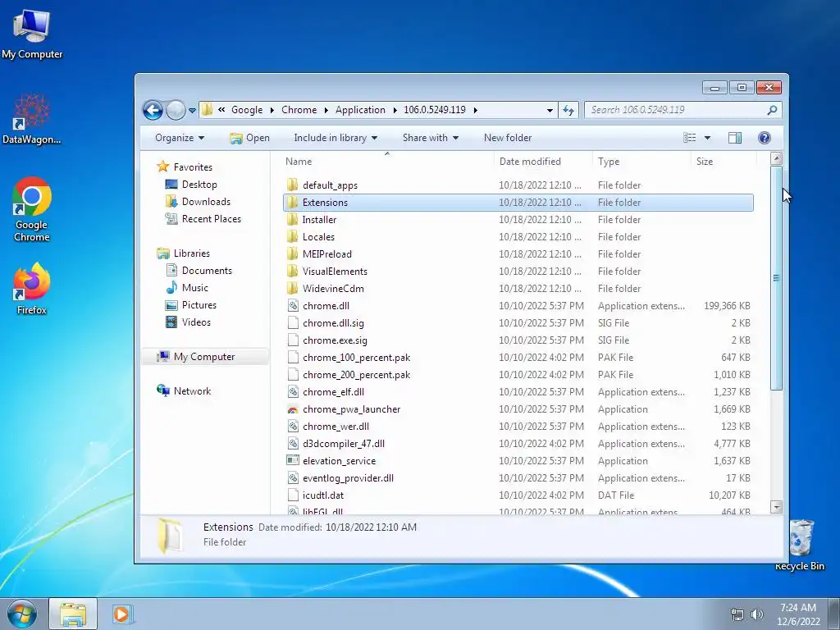Image resolution: width=840 pixels, height=630 pixels.
Task: Open the Pictures library
Action: click(191, 305)
